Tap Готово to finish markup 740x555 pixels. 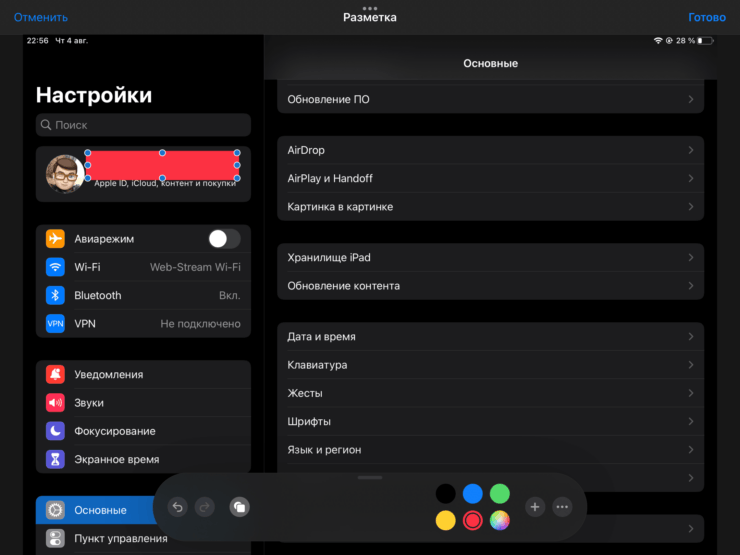(x=707, y=17)
